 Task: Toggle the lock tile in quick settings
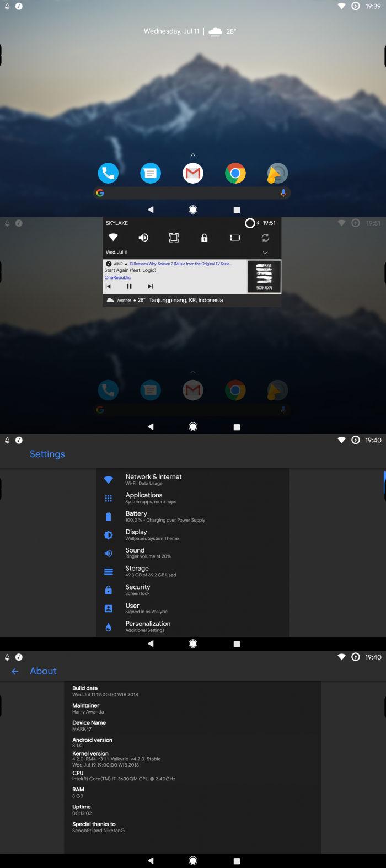point(205,238)
